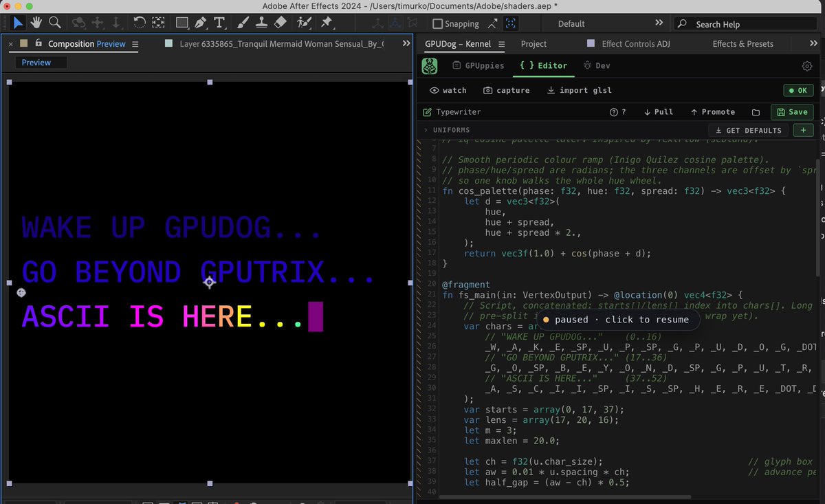Enable the Snapping checkbox

(x=437, y=23)
